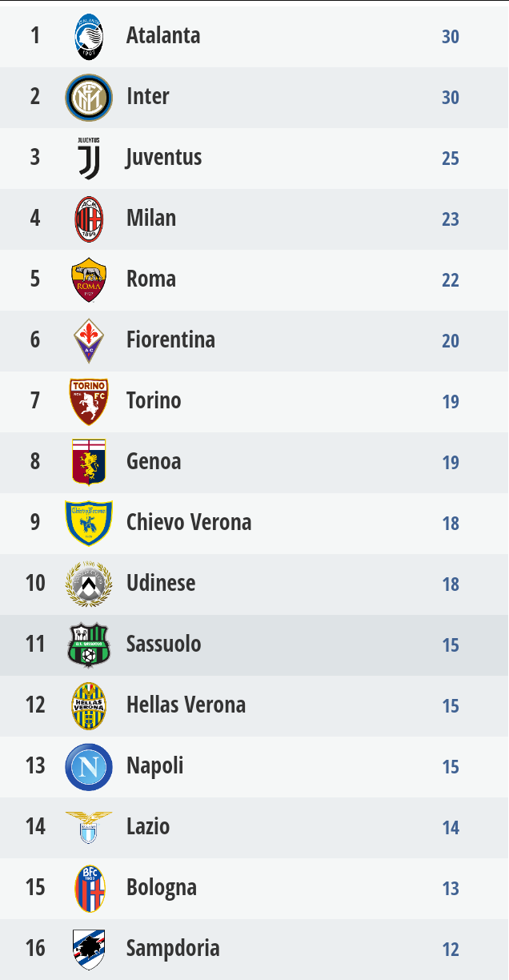Click the Sassuolo crest icon
The image size is (509, 980).
(x=89, y=645)
